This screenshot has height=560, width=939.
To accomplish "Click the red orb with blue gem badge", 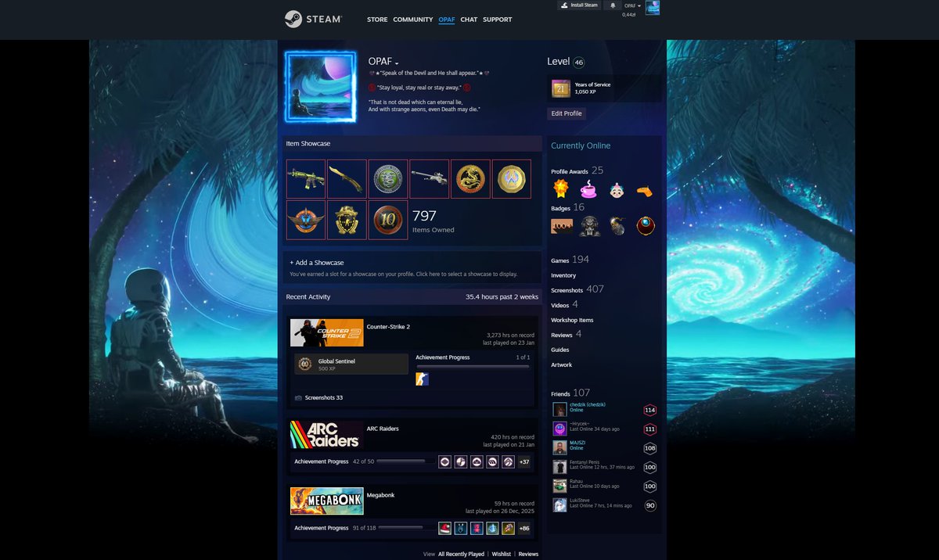I will point(646,226).
